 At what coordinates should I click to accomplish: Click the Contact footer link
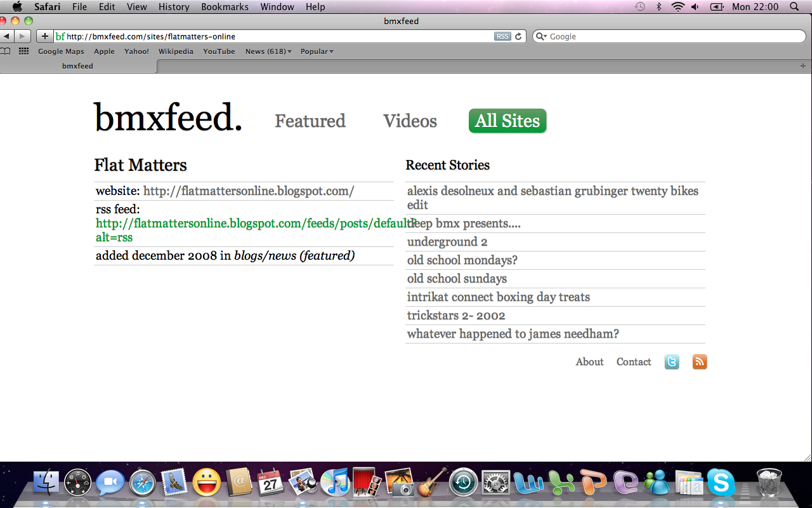point(634,362)
